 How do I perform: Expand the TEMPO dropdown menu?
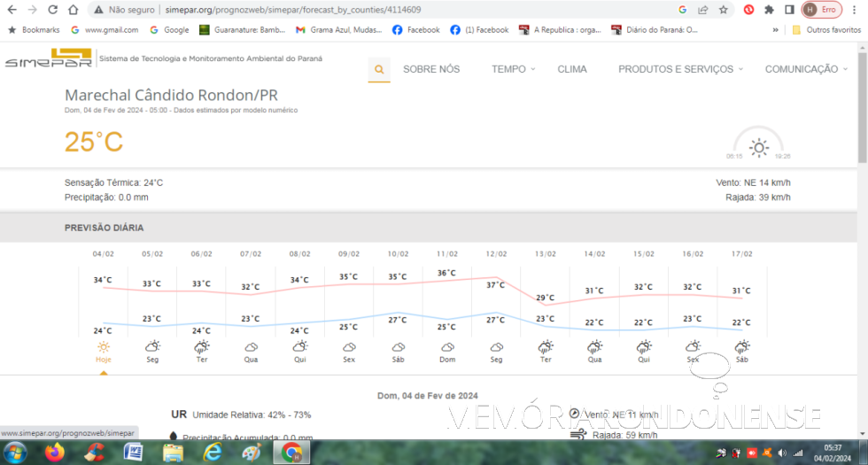point(514,69)
